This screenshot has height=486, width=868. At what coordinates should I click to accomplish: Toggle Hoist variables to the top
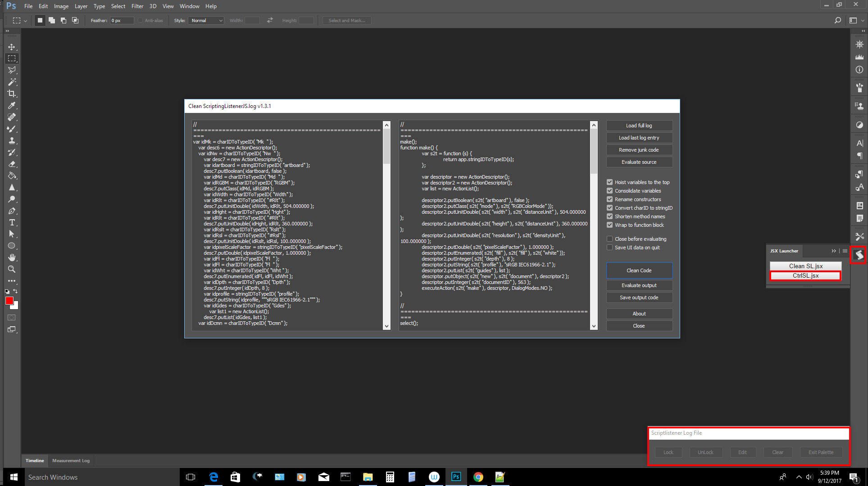coord(610,182)
